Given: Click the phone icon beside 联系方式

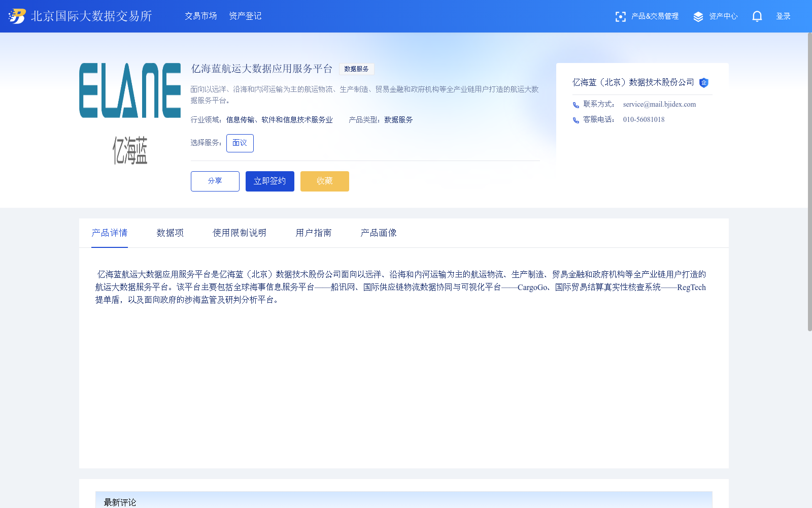Looking at the screenshot, I should 576,105.
